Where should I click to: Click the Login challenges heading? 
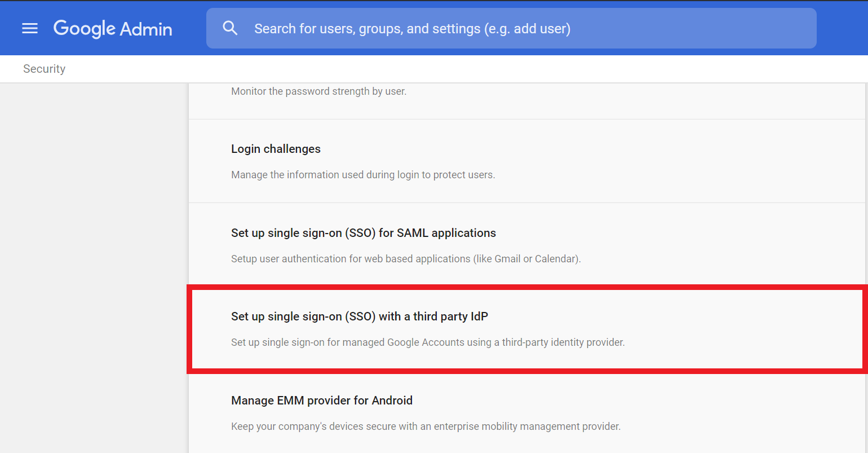tap(276, 149)
